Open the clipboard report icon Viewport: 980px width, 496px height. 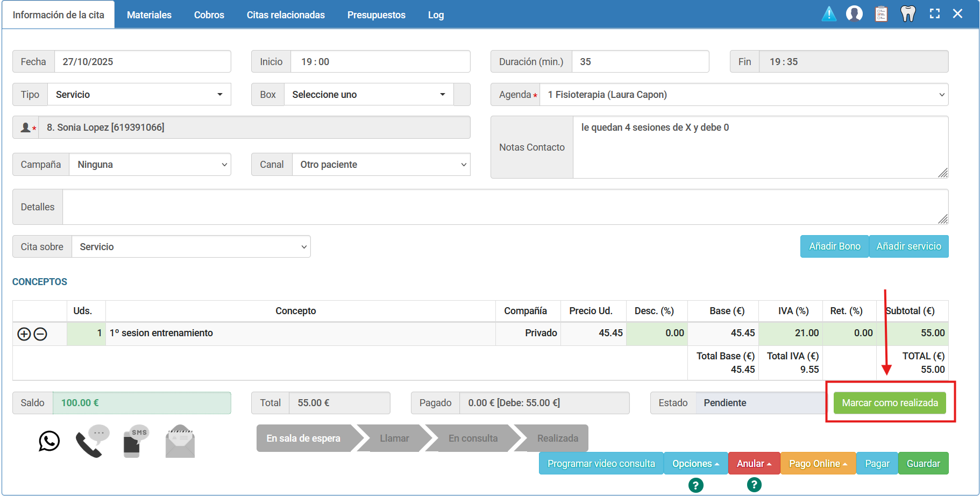click(881, 14)
